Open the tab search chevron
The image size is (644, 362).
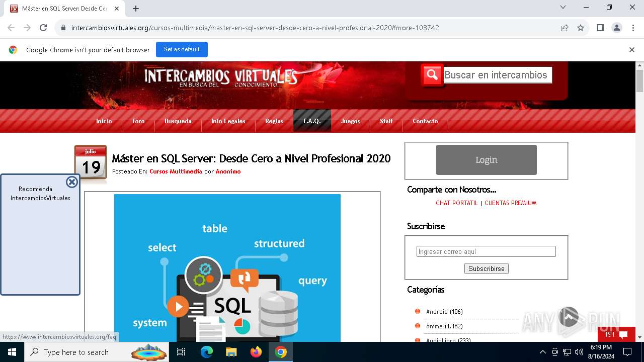pyautogui.click(x=563, y=8)
